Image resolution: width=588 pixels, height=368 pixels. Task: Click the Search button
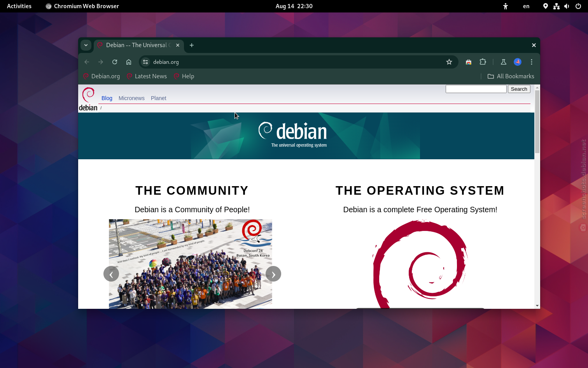coord(519,89)
